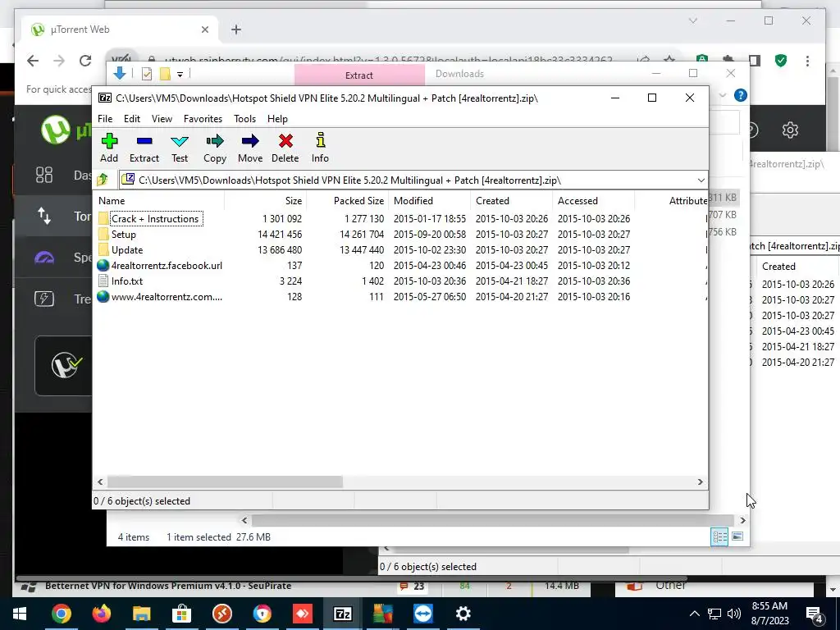Go back in Chrome
840x630 pixels.
pyautogui.click(x=33, y=61)
